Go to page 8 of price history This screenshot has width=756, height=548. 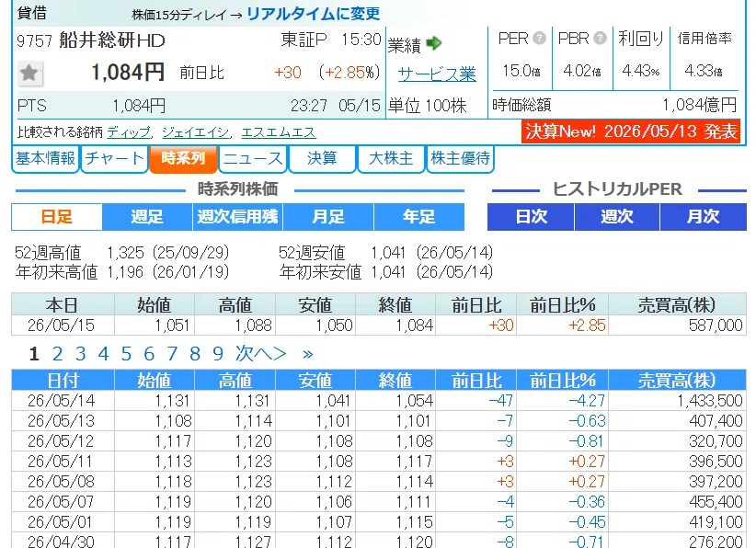(x=195, y=354)
